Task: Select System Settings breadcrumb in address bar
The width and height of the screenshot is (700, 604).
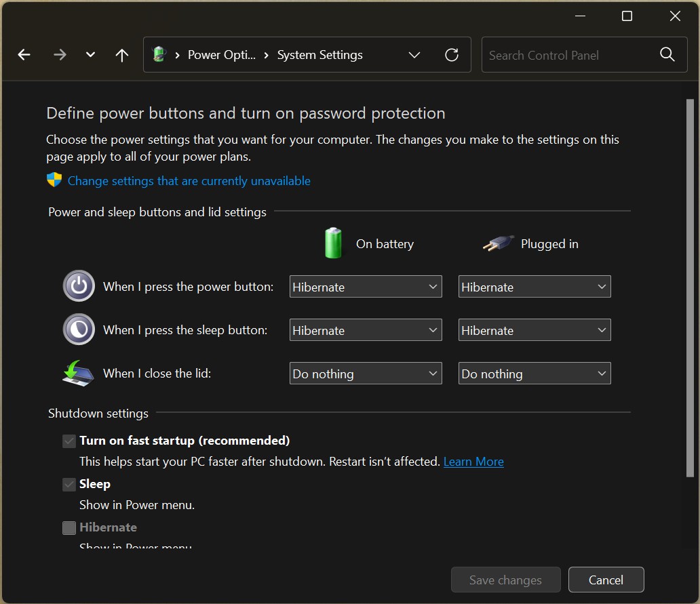Action: pos(320,55)
